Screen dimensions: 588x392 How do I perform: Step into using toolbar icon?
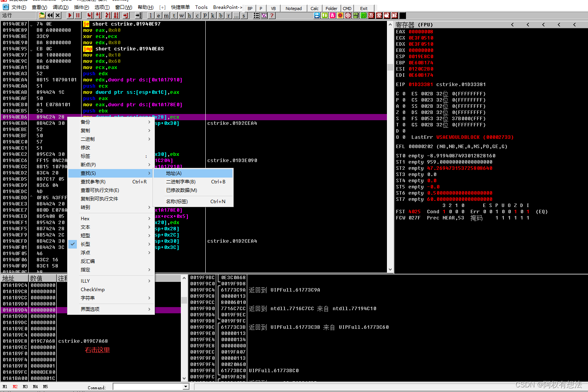point(90,16)
